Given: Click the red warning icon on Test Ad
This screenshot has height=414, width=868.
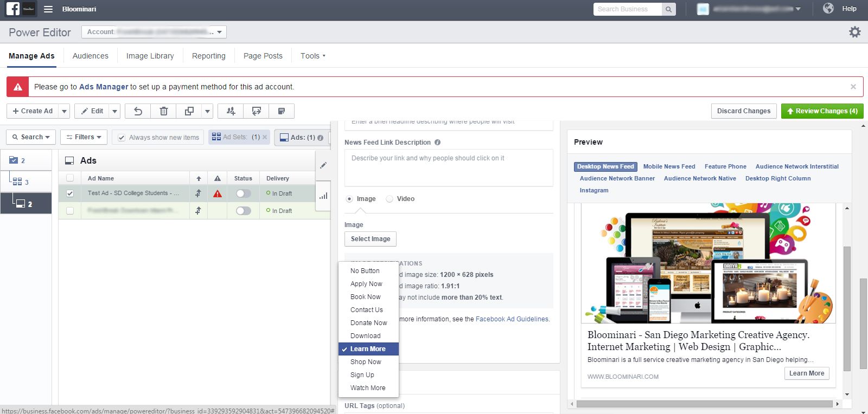Looking at the screenshot, I should (218, 193).
